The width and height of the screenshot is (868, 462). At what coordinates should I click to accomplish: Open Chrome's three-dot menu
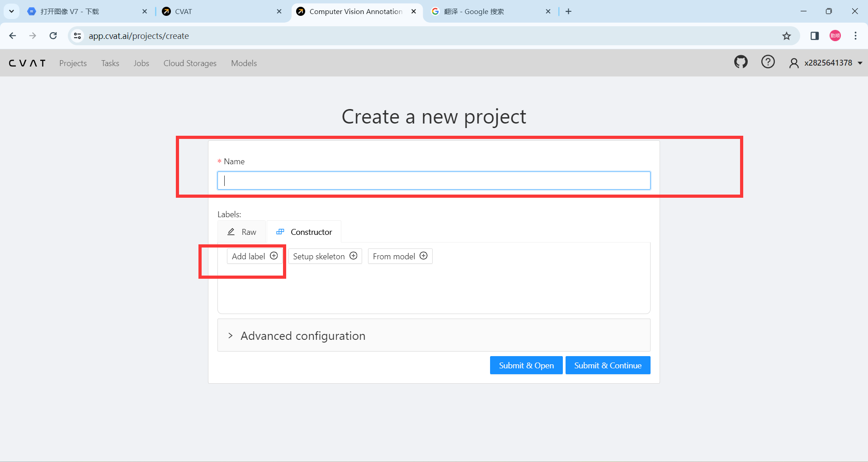(855, 36)
